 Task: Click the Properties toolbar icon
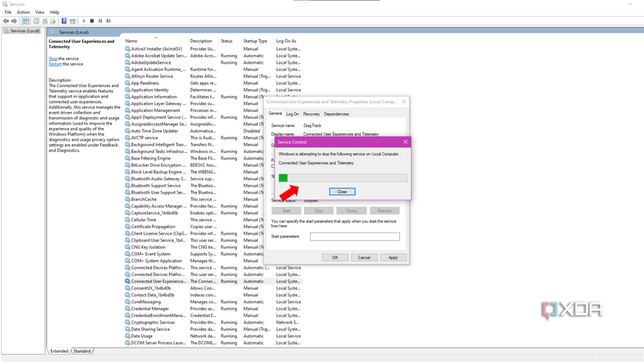point(36,21)
